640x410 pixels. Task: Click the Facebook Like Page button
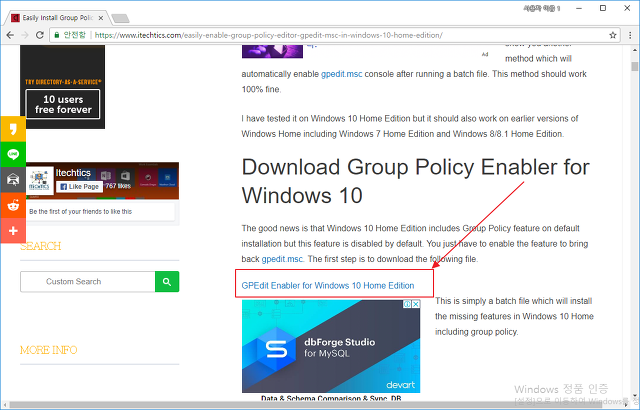[80, 186]
